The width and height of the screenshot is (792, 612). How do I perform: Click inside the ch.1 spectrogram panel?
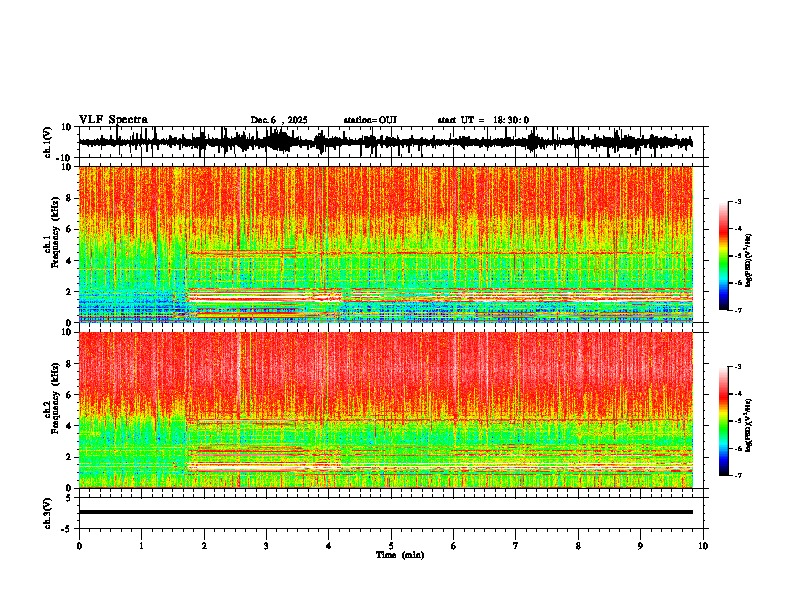[x=385, y=244]
